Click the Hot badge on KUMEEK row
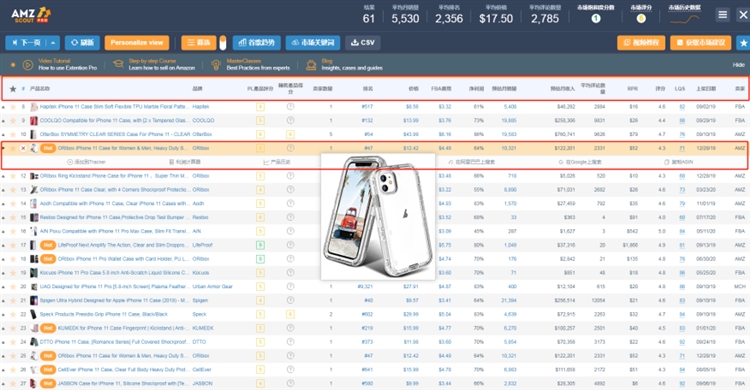 point(48,328)
